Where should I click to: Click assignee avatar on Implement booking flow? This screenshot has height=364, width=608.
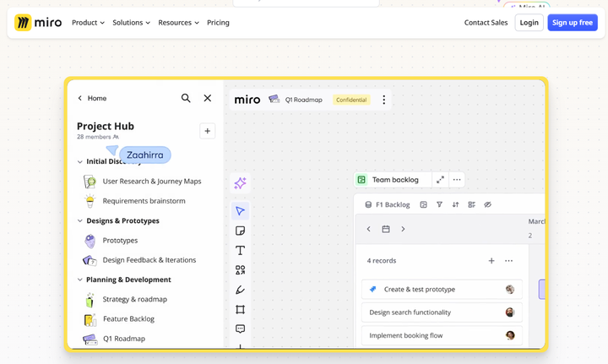510,335
